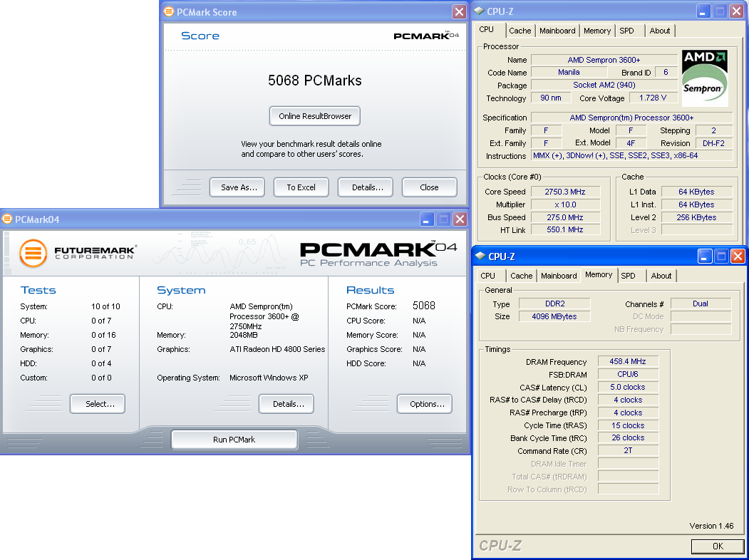Click the PCMark Score result 5068 in Results

click(x=424, y=306)
